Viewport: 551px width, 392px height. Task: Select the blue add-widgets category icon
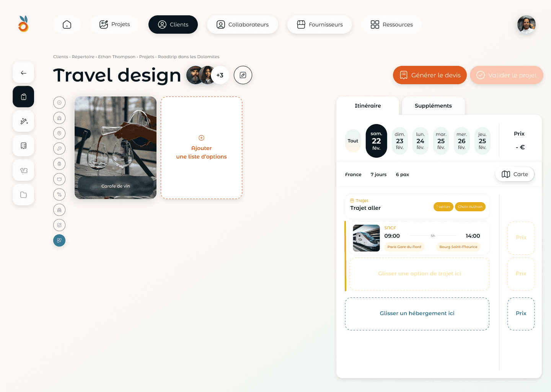pyautogui.click(x=59, y=240)
